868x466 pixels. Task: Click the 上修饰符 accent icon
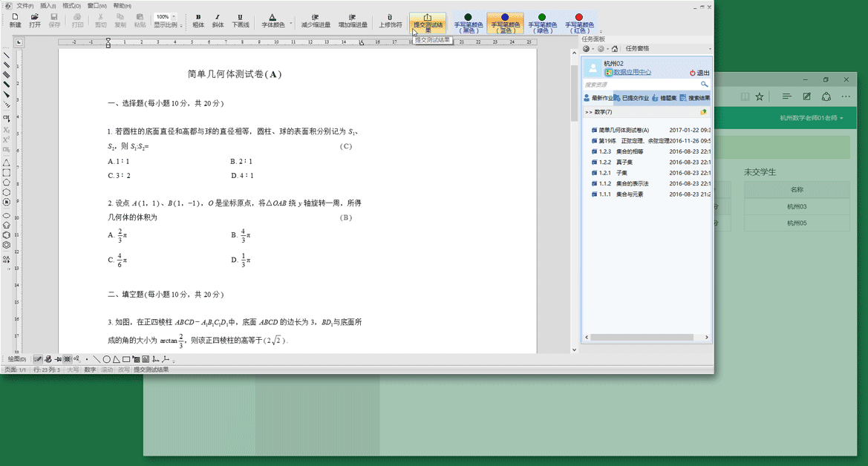(x=390, y=21)
